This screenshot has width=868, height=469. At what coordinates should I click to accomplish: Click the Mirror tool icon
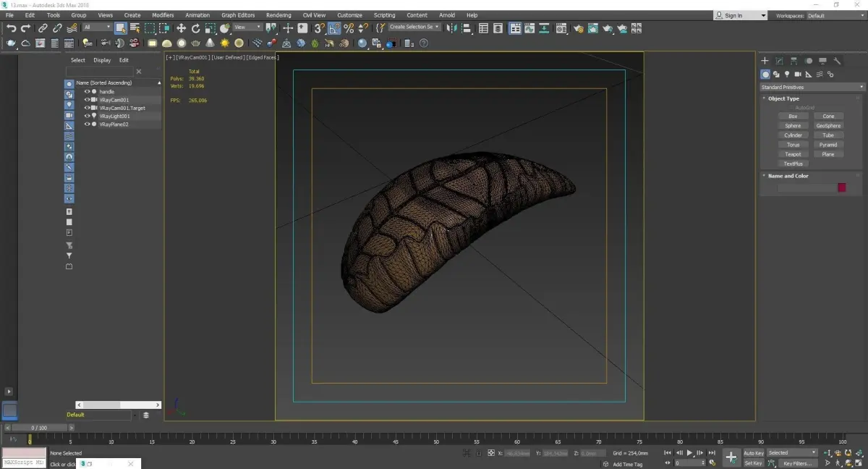[x=452, y=28]
